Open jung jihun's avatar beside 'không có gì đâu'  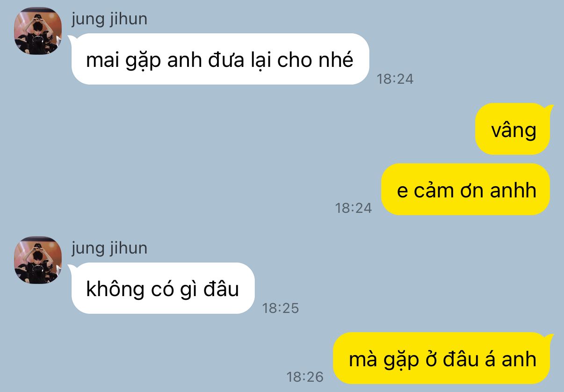38,260
